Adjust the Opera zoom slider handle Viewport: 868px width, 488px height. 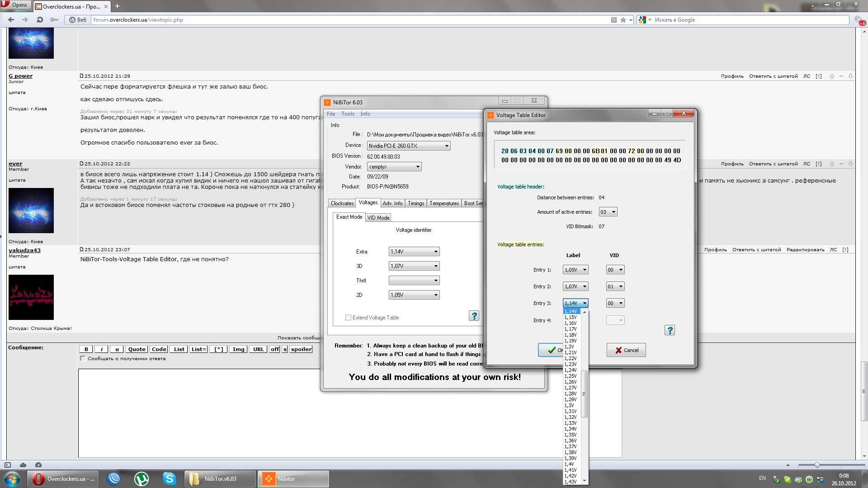coord(817,465)
